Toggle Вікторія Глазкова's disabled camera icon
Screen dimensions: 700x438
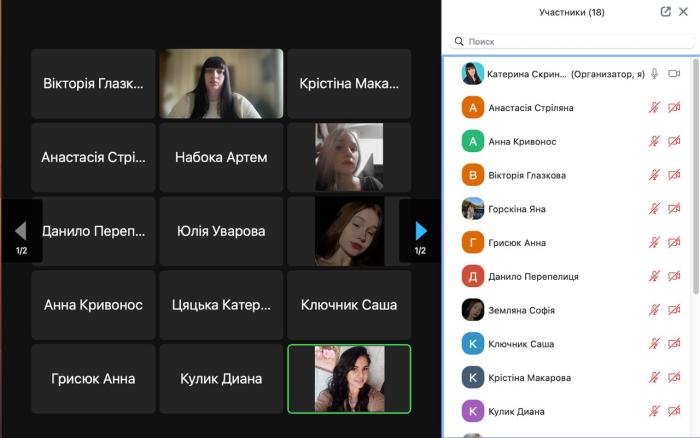(x=674, y=175)
